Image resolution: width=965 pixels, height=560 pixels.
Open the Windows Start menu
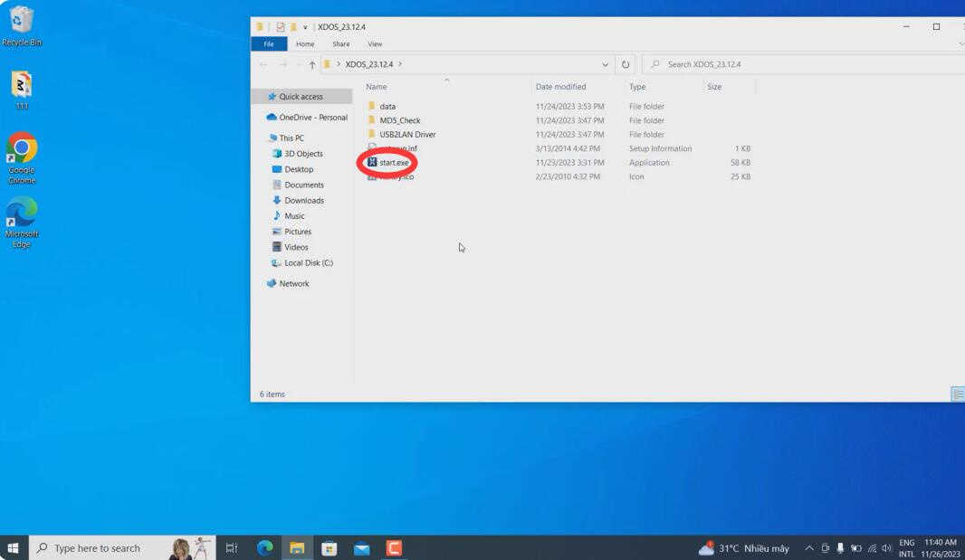click(x=13, y=547)
